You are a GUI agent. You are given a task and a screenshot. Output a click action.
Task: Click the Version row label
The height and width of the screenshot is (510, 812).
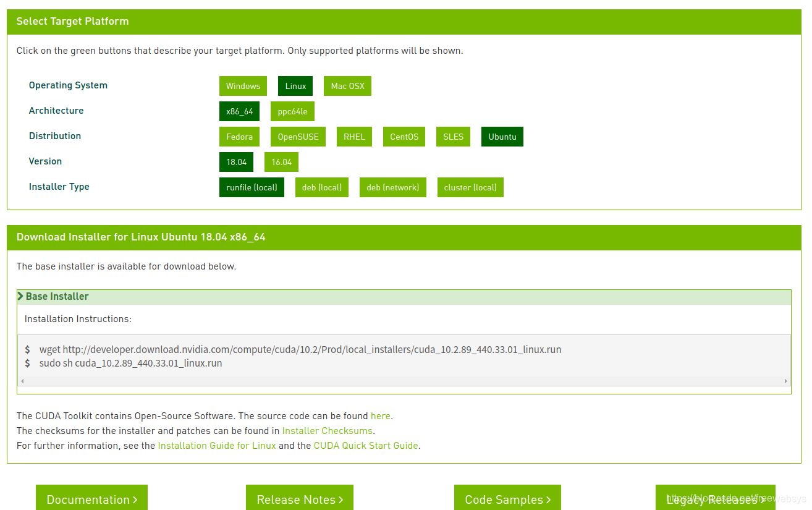[x=45, y=161]
